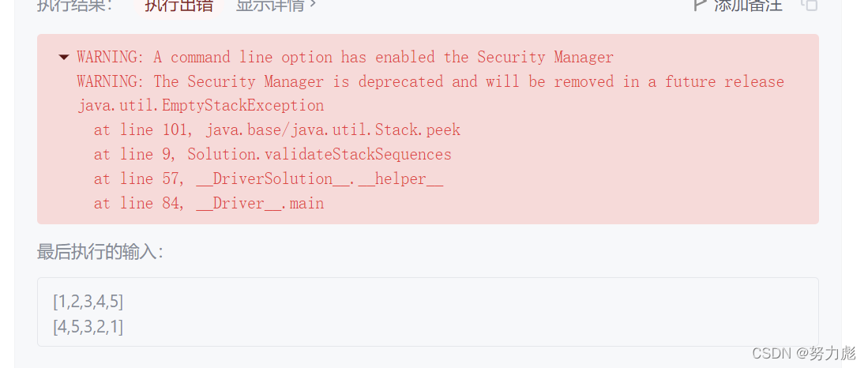Click the @努力彪 author name
The image size is (868, 368).
point(825,353)
